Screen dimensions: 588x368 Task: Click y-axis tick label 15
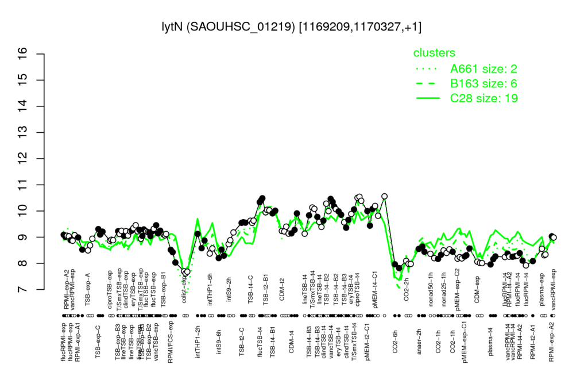23,80
